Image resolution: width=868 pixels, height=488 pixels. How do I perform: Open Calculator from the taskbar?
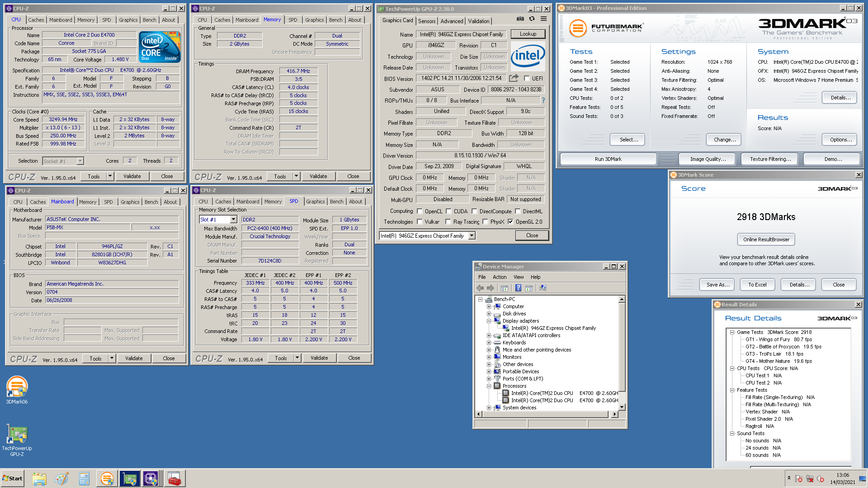pos(84,479)
